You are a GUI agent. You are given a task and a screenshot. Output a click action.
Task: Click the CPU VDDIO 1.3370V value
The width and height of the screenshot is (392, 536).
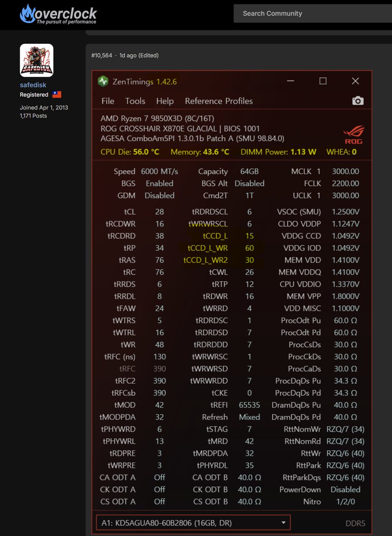point(346,284)
